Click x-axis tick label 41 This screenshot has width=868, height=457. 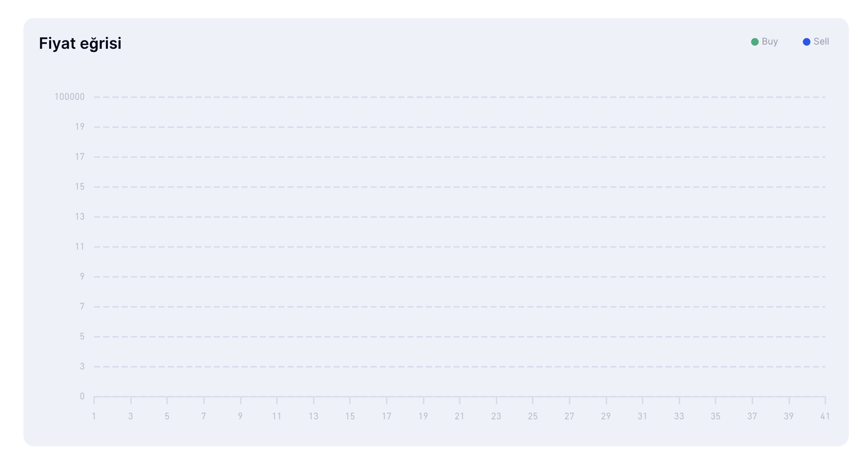click(x=825, y=416)
